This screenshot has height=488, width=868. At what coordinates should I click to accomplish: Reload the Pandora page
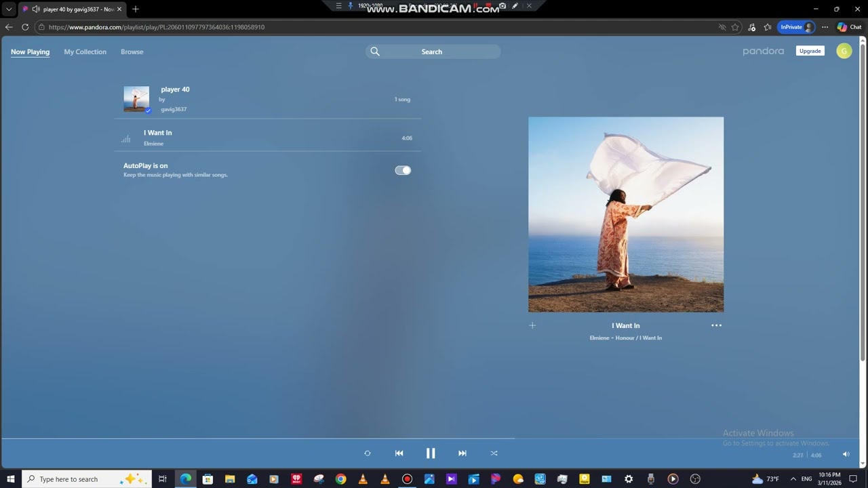click(25, 27)
